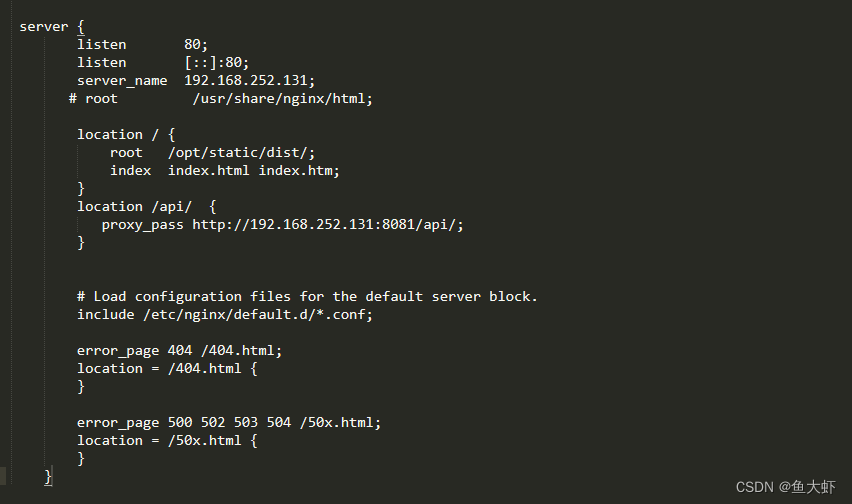Click the include /etc/nginx/default.d/*.conf line
852x504 pixels.
(225, 314)
